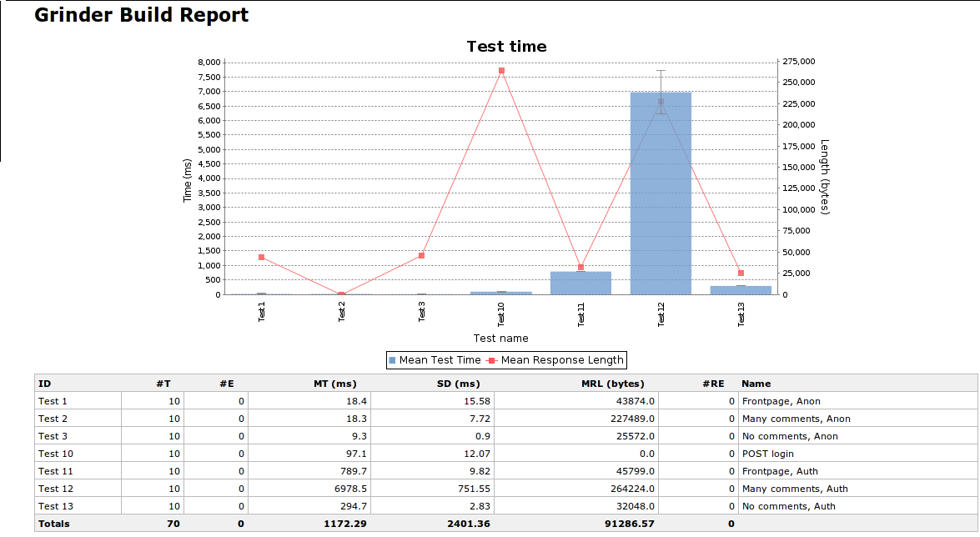
Task: Click the red data point above Test 10
Action: point(501,71)
